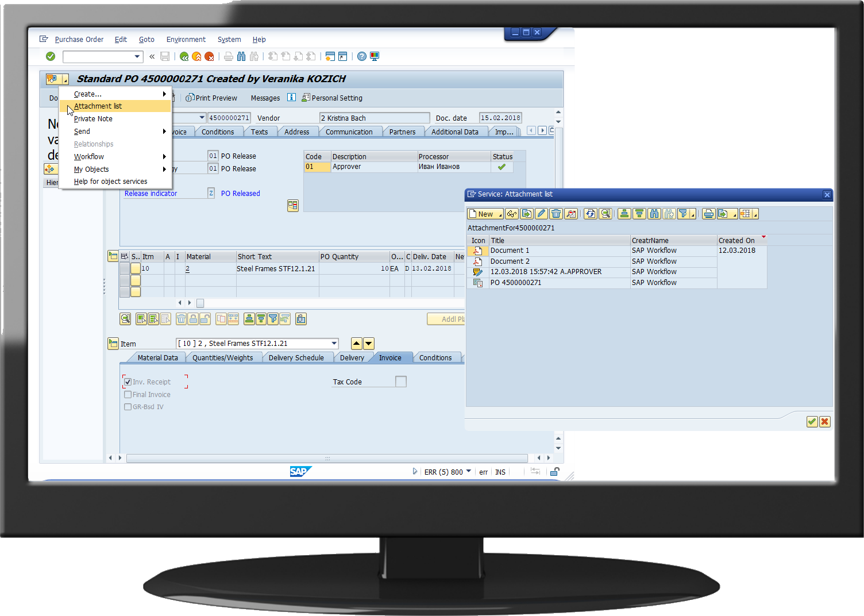This screenshot has width=864, height=616.
Task: Click the bottom horizontal scrollbar of PO window
Action: click(x=327, y=458)
